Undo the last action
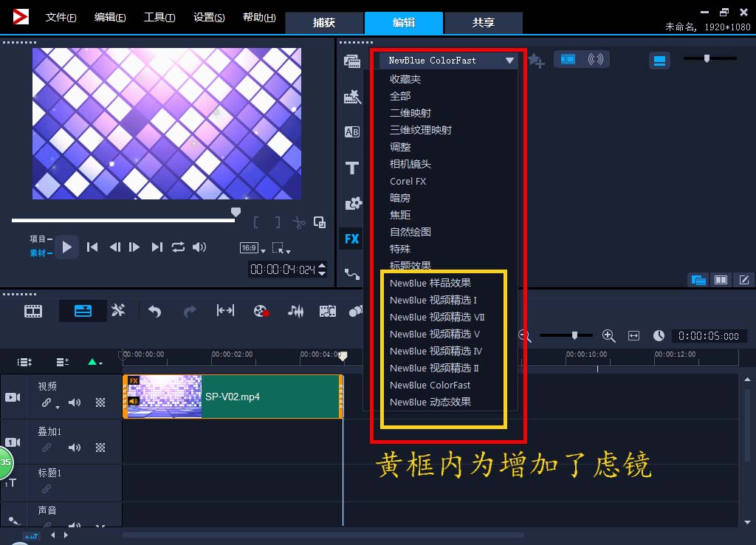 (x=154, y=311)
